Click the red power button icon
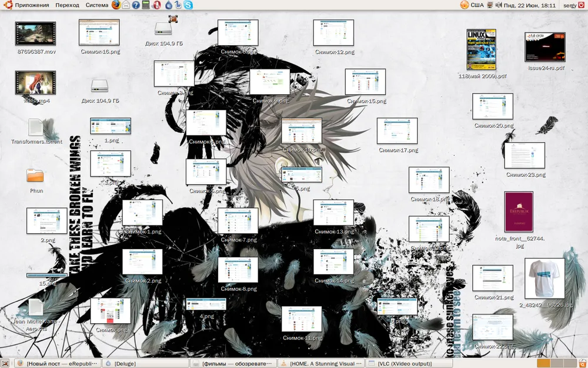588x368 pixels. tap(582, 5)
